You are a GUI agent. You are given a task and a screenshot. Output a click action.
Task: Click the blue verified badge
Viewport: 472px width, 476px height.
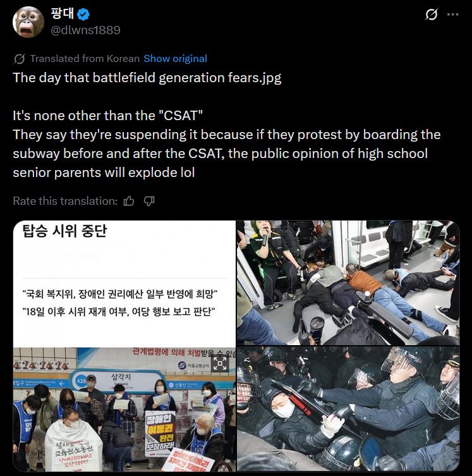[x=83, y=15]
